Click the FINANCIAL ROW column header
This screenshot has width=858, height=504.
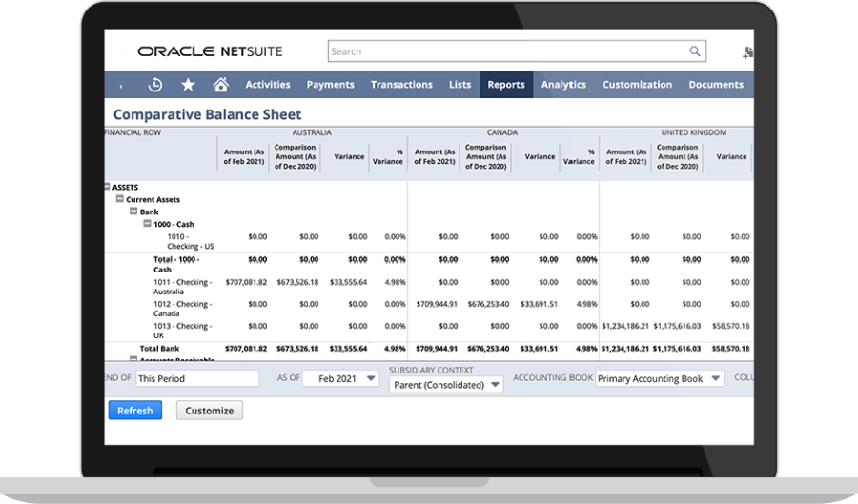pyautogui.click(x=133, y=132)
